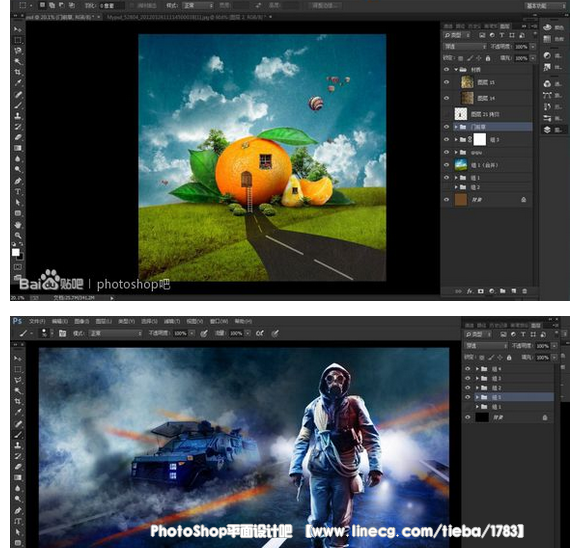This screenshot has height=548, width=574.
Task: Select the Pen tool in gas-mask window
Action: pos(18,510)
